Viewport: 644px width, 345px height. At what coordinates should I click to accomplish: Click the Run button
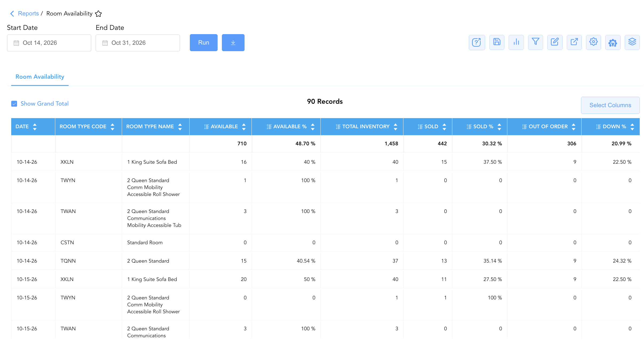[x=203, y=43]
